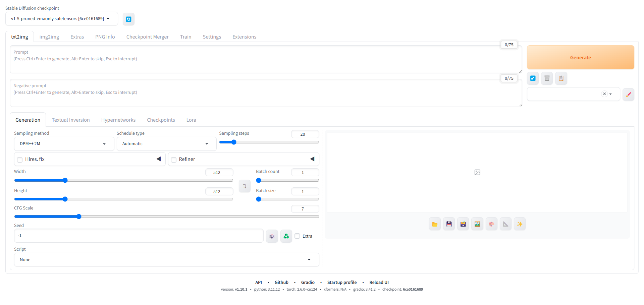Save generated images as a zip archive
Screen dimensions: 644x305
[x=463, y=224]
